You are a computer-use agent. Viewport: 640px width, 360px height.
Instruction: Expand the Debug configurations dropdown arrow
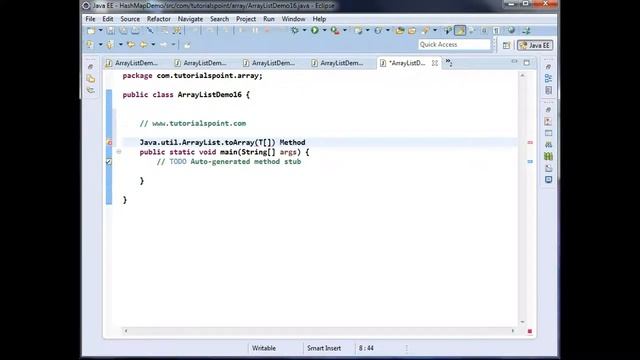[x=304, y=31]
